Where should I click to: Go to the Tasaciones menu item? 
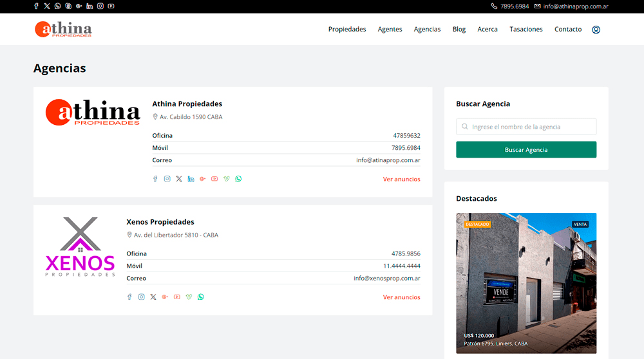(x=526, y=29)
